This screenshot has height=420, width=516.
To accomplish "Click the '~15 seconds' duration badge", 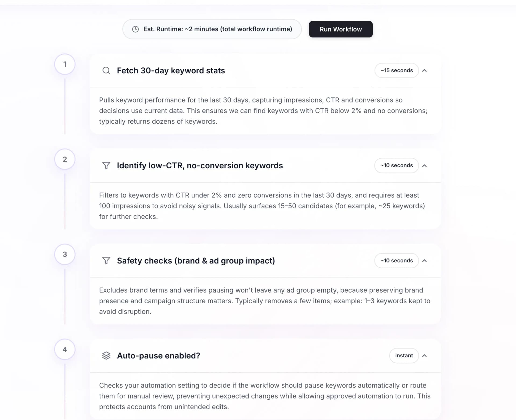I will point(396,70).
